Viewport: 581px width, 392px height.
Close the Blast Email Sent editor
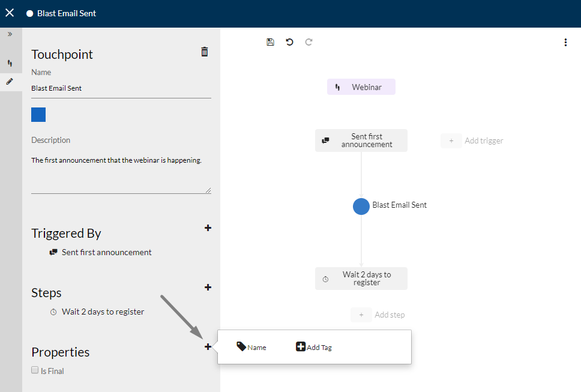pos(10,13)
